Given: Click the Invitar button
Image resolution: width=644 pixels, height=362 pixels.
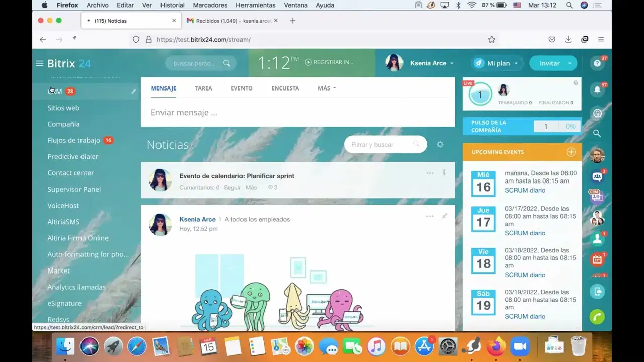Looking at the screenshot, I should coord(549,63).
